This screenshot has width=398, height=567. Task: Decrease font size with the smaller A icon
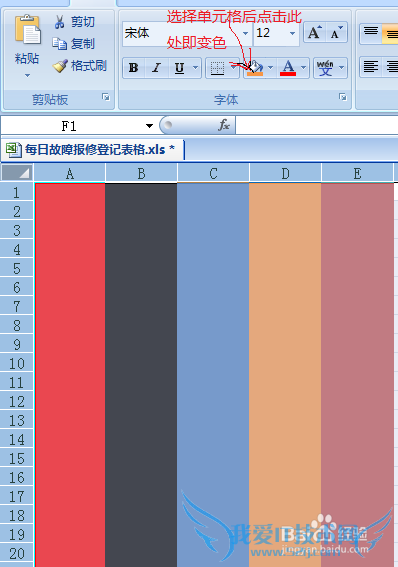pos(337,33)
